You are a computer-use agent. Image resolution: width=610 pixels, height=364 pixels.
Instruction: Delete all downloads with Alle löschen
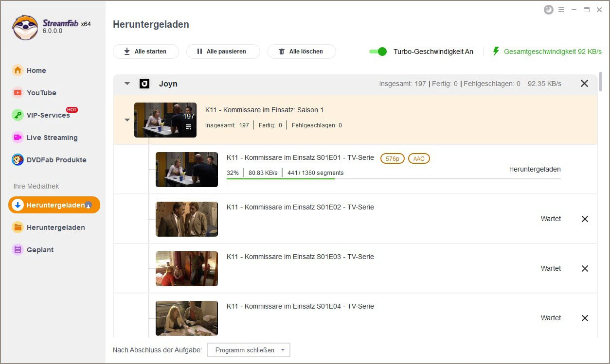pos(302,52)
